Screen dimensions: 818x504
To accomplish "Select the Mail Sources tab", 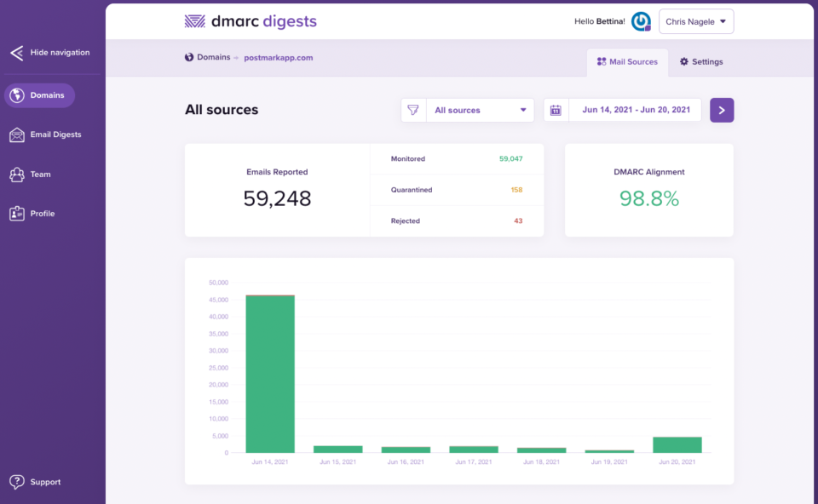I will (x=627, y=61).
